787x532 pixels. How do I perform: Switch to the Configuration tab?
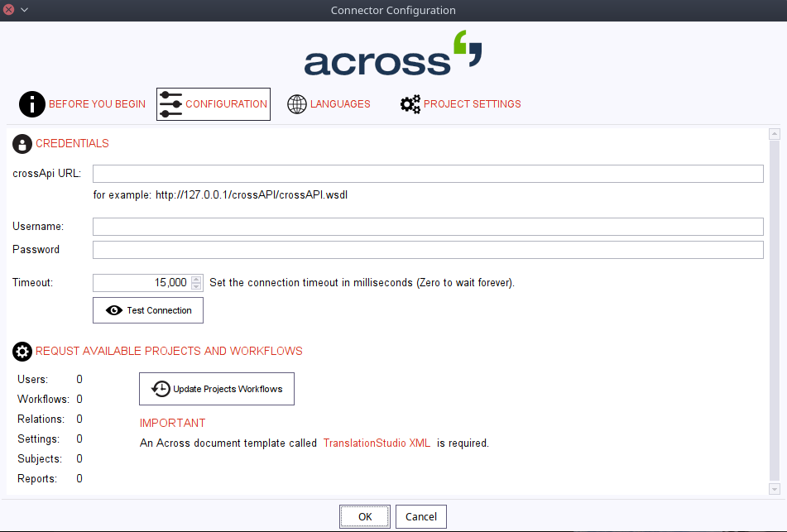click(x=214, y=104)
